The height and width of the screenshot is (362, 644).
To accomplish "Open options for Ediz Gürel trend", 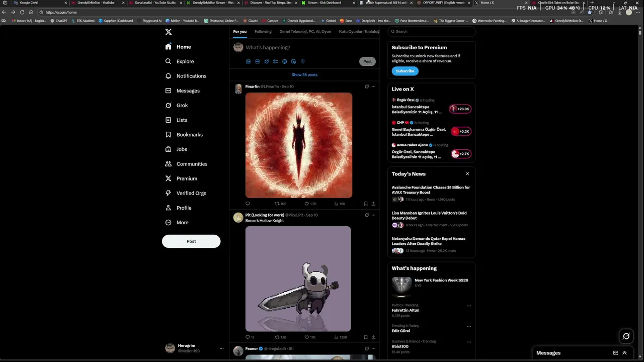I will coord(469,326).
